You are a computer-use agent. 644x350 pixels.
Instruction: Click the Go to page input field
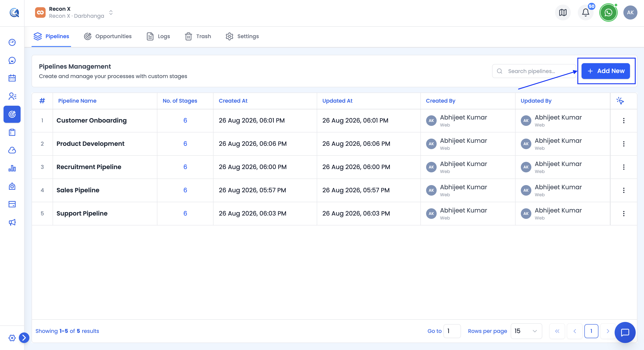452,331
